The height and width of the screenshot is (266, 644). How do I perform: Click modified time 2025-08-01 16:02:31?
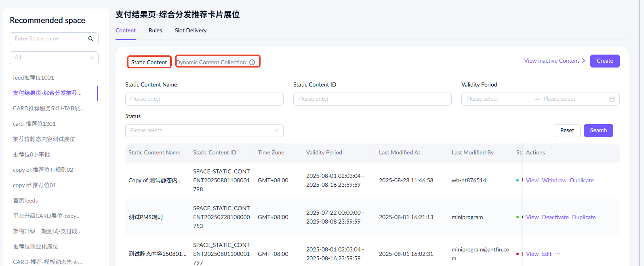coord(406,254)
